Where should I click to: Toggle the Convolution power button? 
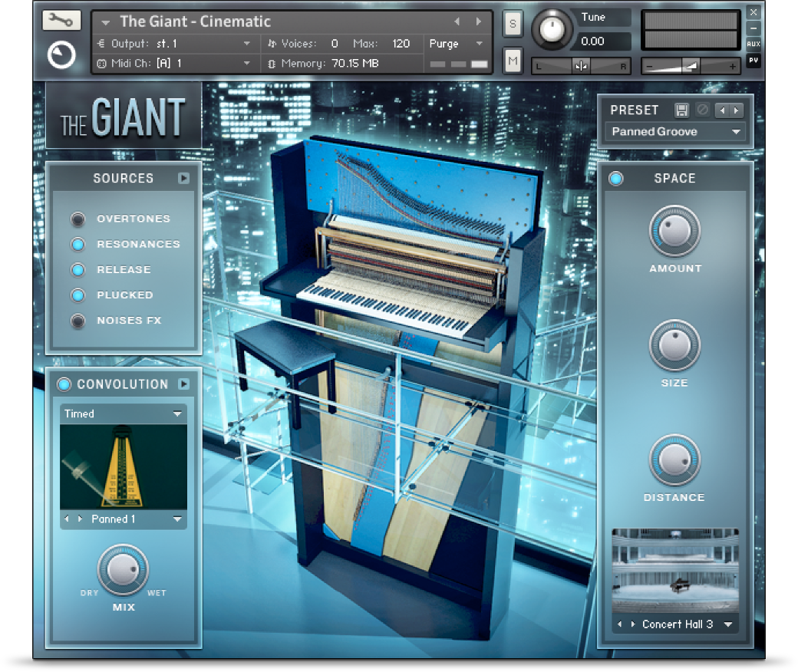click(64, 384)
